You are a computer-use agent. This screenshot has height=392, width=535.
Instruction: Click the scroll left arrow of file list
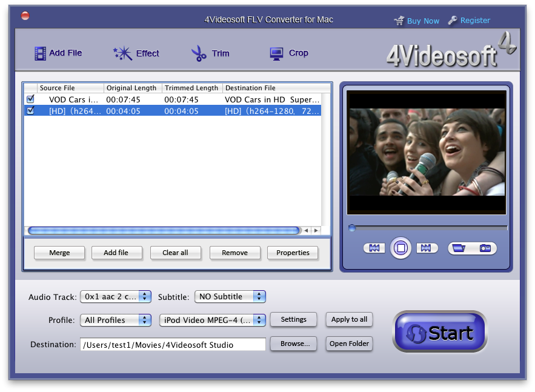(x=306, y=231)
